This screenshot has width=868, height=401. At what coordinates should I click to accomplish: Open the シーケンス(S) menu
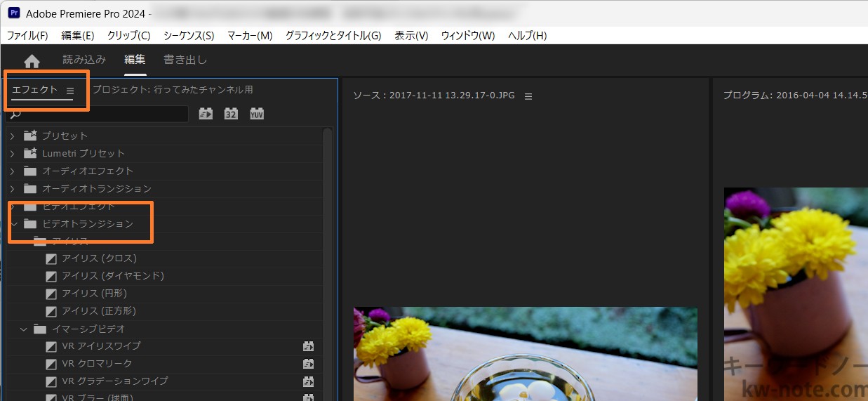point(188,36)
